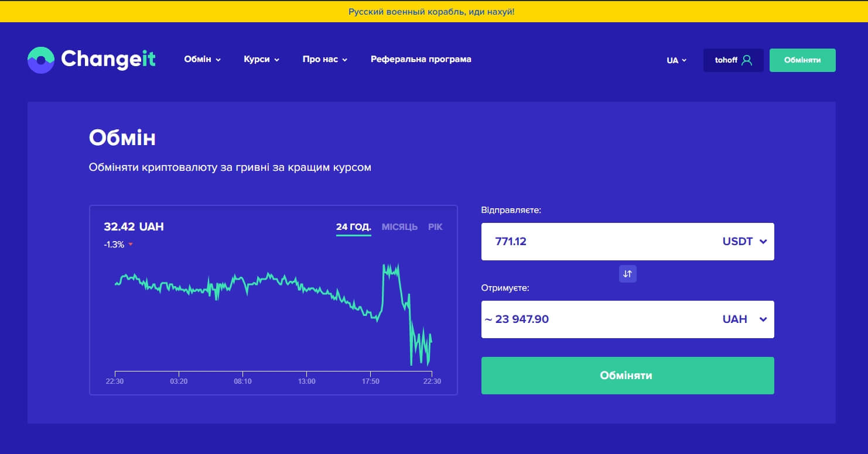Open the UA language selector
This screenshot has height=454, width=868.
676,60
